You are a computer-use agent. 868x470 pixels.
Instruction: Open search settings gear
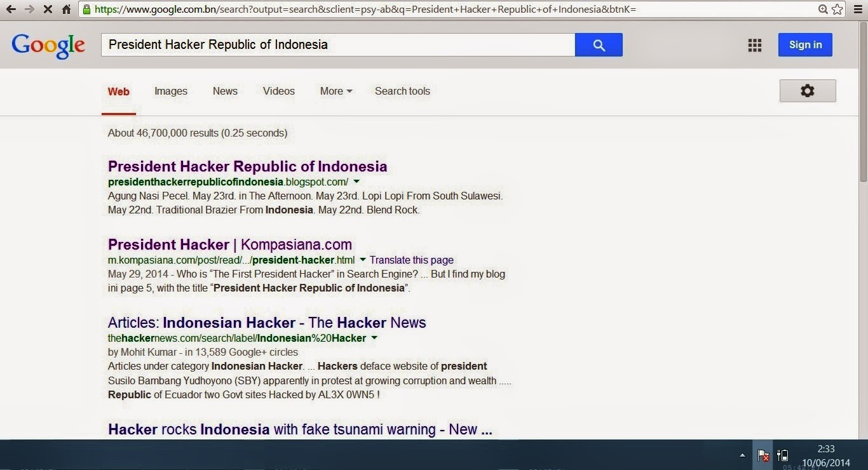click(x=808, y=91)
